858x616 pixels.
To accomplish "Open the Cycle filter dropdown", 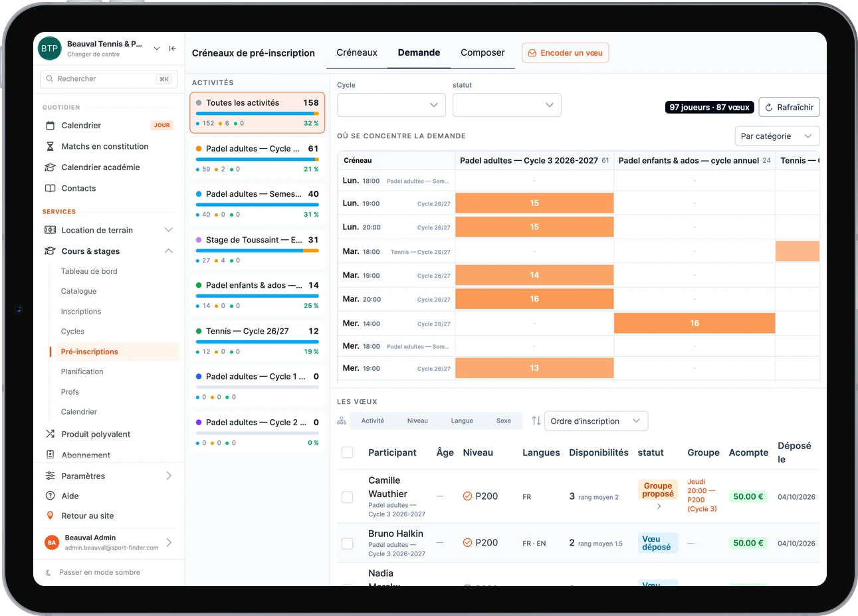I will [x=391, y=105].
